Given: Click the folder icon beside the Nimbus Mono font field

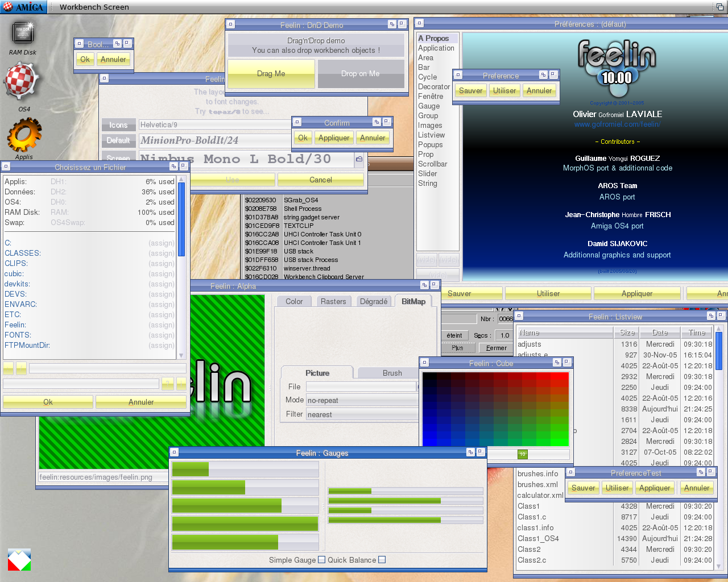Looking at the screenshot, I should coord(359,160).
